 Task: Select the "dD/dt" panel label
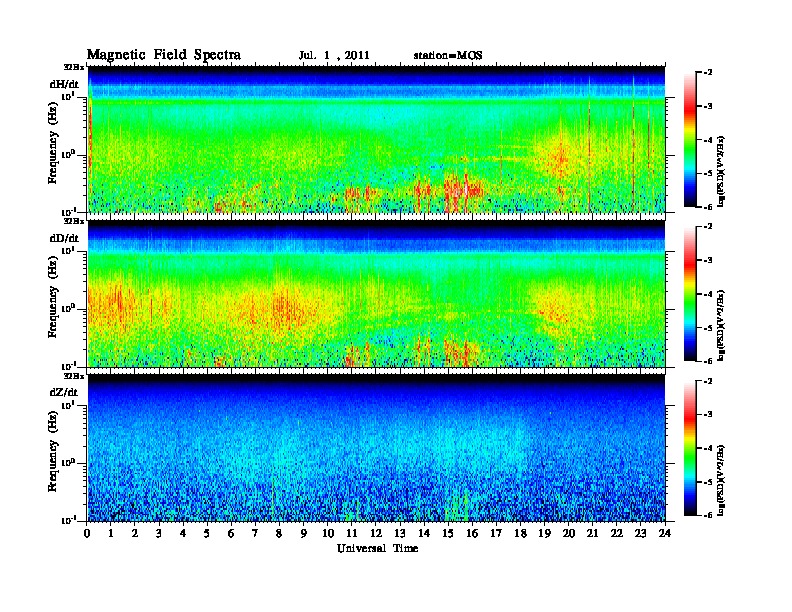[64, 238]
